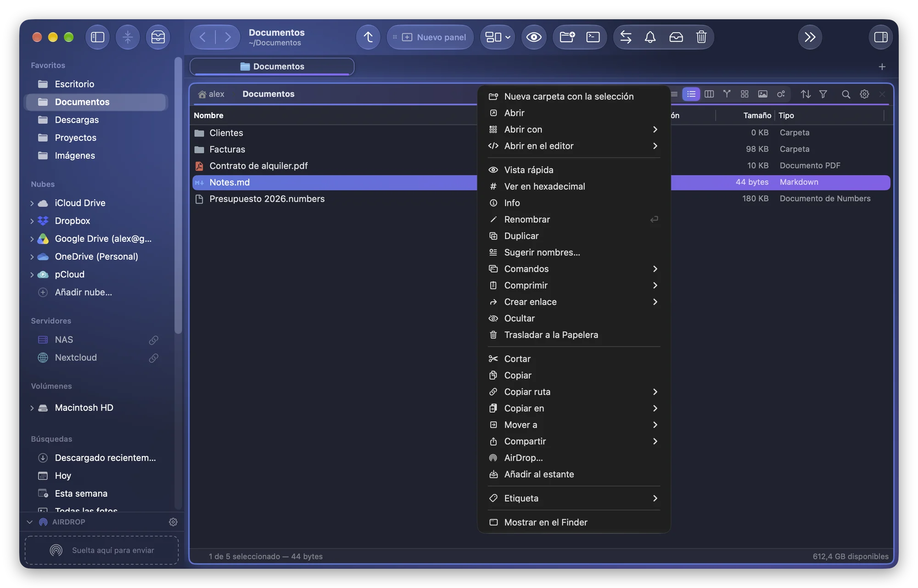918x588 pixels.
Task: Open Escritorio in Favoritos sidebar
Action: coord(96,84)
